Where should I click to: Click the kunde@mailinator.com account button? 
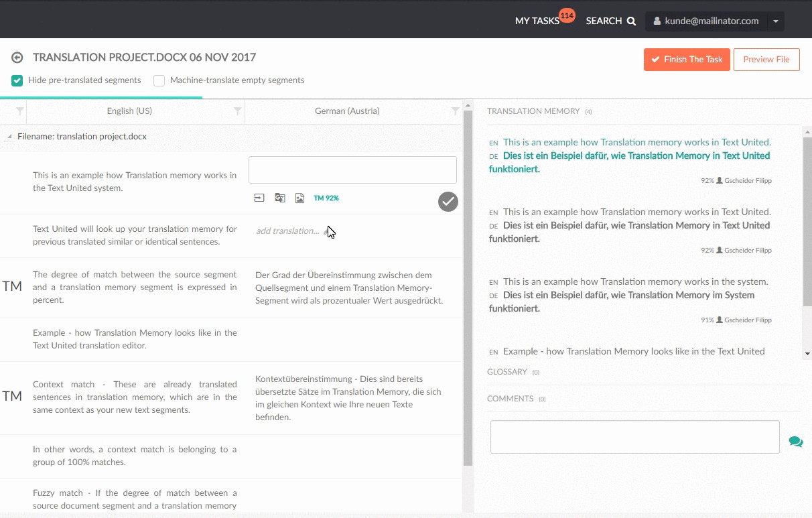click(707, 21)
